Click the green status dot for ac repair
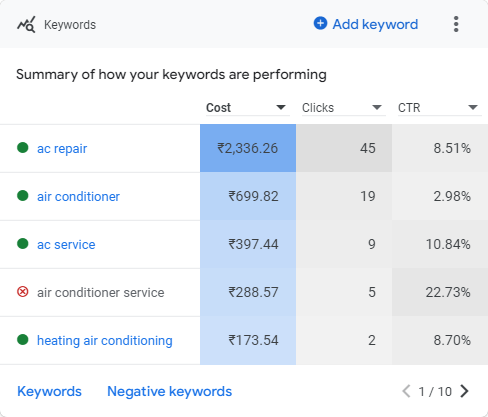Viewport: 488px width, 417px height. [x=23, y=148]
